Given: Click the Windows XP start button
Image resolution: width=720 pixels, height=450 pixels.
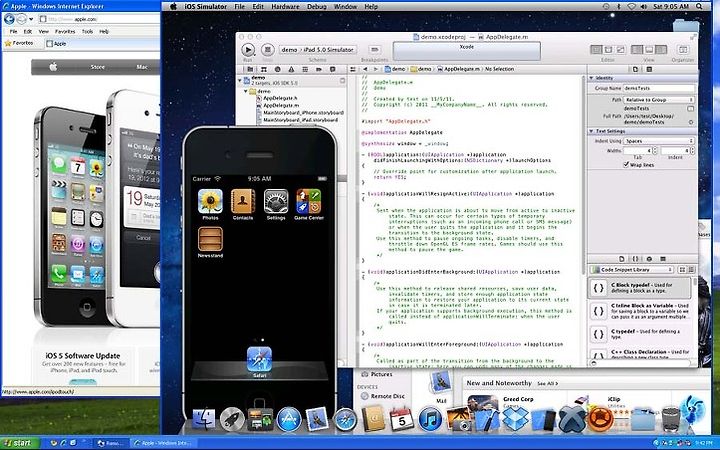Looking at the screenshot, I should point(20,443).
